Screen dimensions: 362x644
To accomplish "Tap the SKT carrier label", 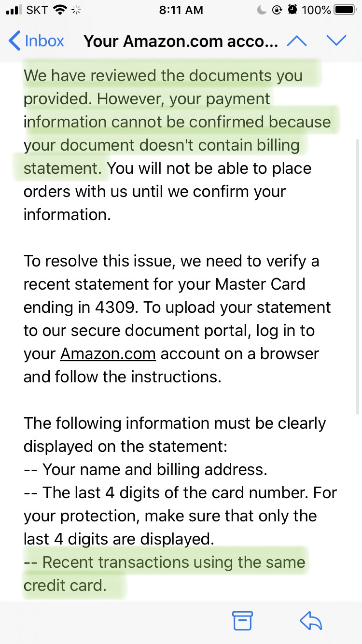I will [x=37, y=10].
